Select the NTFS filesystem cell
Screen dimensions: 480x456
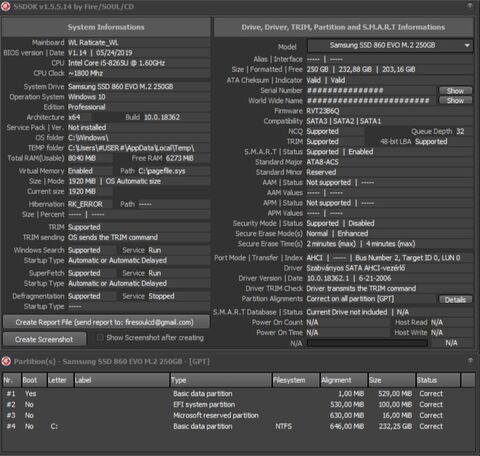click(284, 426)
